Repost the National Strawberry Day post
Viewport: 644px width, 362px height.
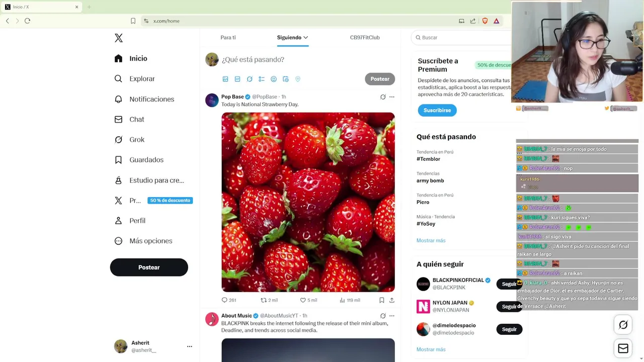[269, 300]
